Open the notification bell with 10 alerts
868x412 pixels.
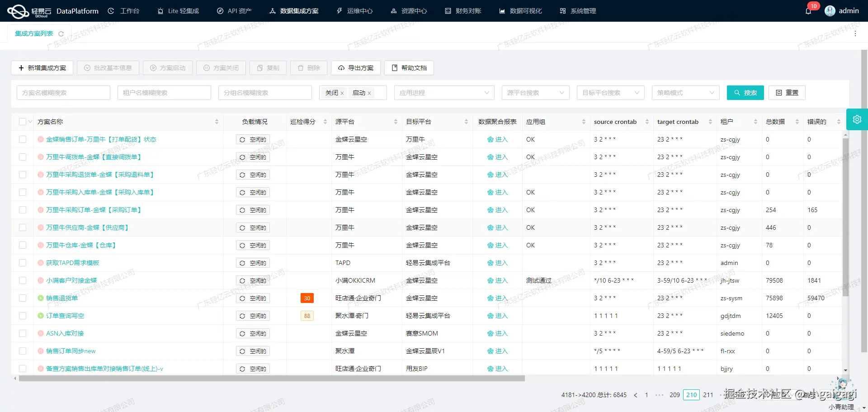(x=809, y=10)
